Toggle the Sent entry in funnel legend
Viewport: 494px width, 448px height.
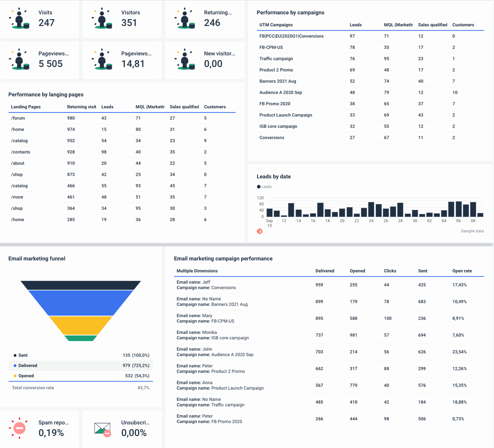point(20,355)
